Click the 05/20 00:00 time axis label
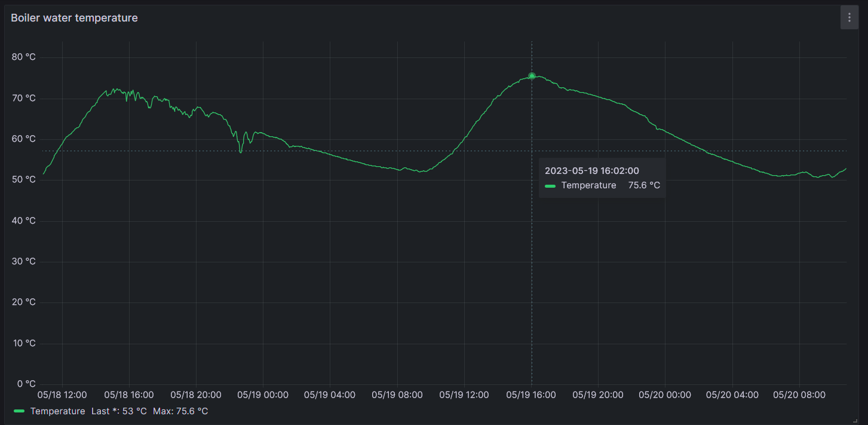 pyautogui.click(x=665, y=395)
